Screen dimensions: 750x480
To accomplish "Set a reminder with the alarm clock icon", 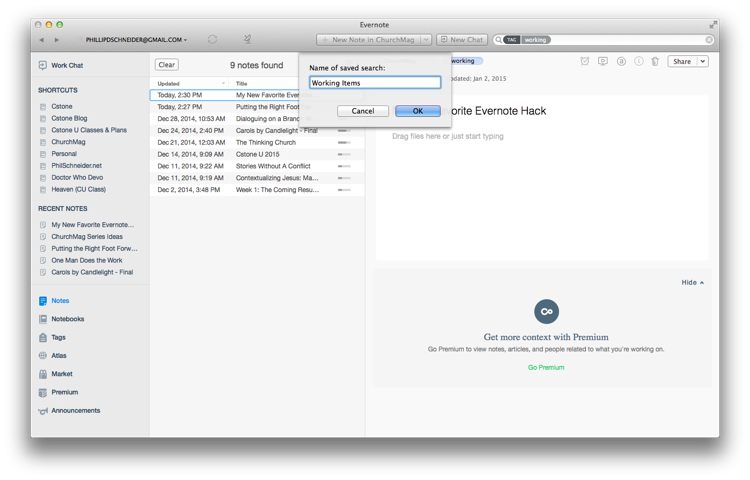I will 585,61.
